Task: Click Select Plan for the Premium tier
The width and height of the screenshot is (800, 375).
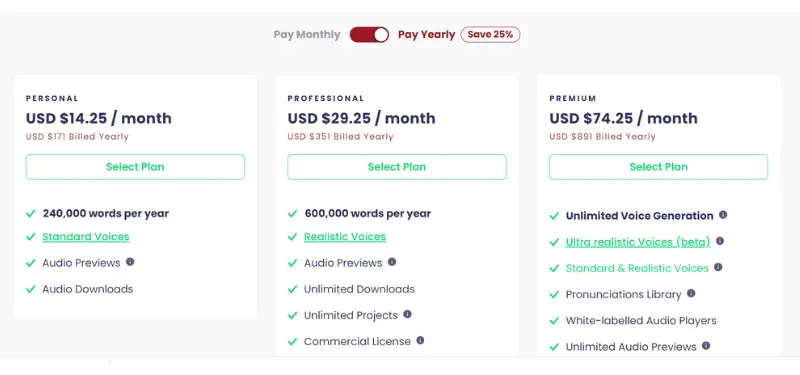Action: coord(659,167)
